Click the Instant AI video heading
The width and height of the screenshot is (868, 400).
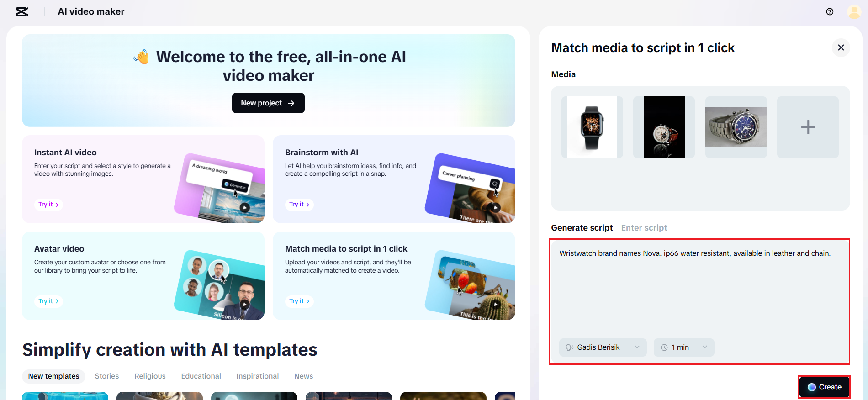click(65, 153)
